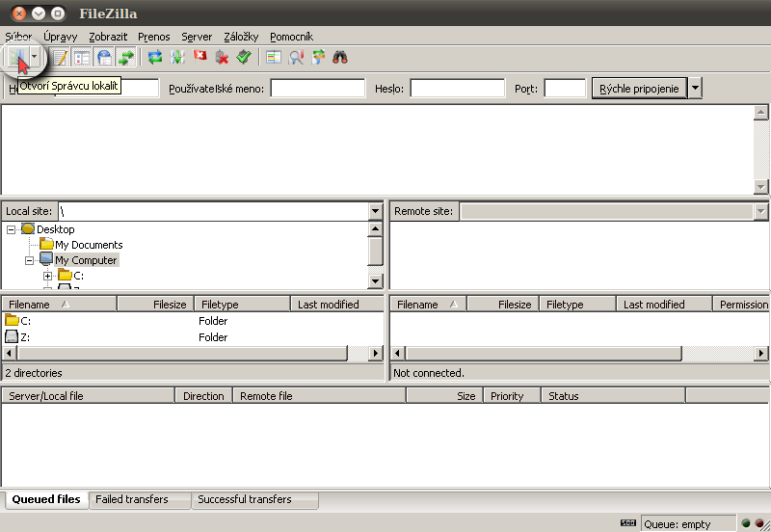Sort local list by Filetype column

pyautogui.click(x=243, y=305)
